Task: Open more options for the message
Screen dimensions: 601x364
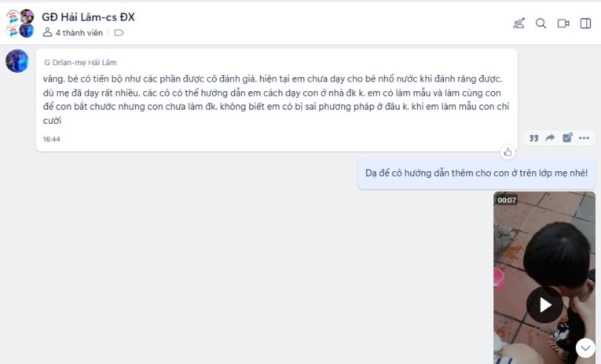Action: [x=585, y=138]
